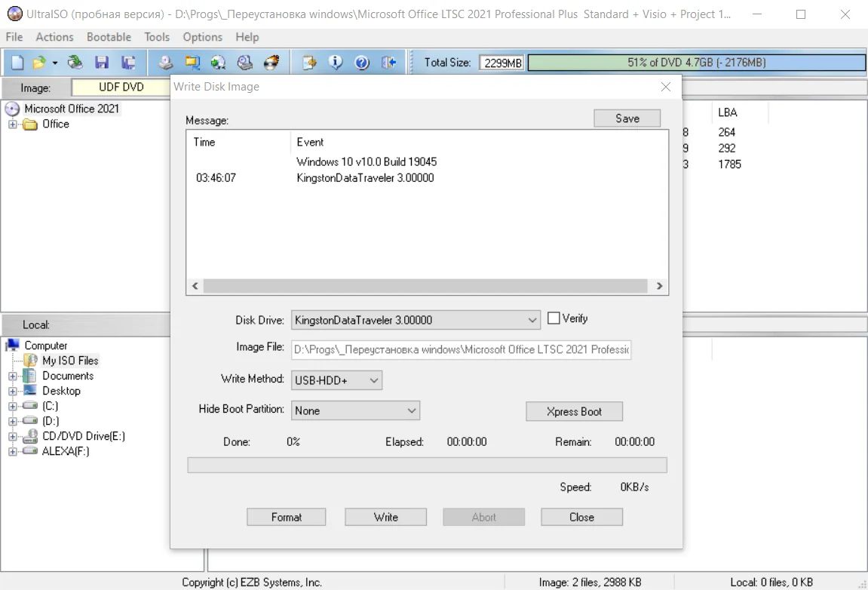The image size is (868, 590).
Task: Click the Properties toolbar icon
Action: coord(309,62)
